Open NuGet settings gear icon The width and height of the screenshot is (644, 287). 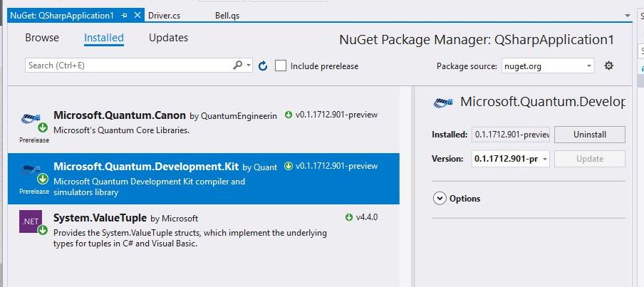tap(608, 66)
